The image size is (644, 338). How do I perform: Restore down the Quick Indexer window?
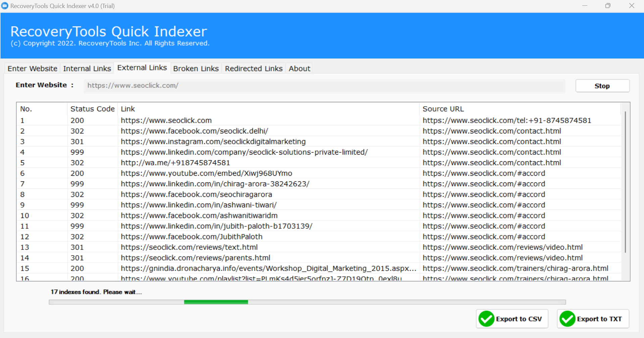coord(608,6)
